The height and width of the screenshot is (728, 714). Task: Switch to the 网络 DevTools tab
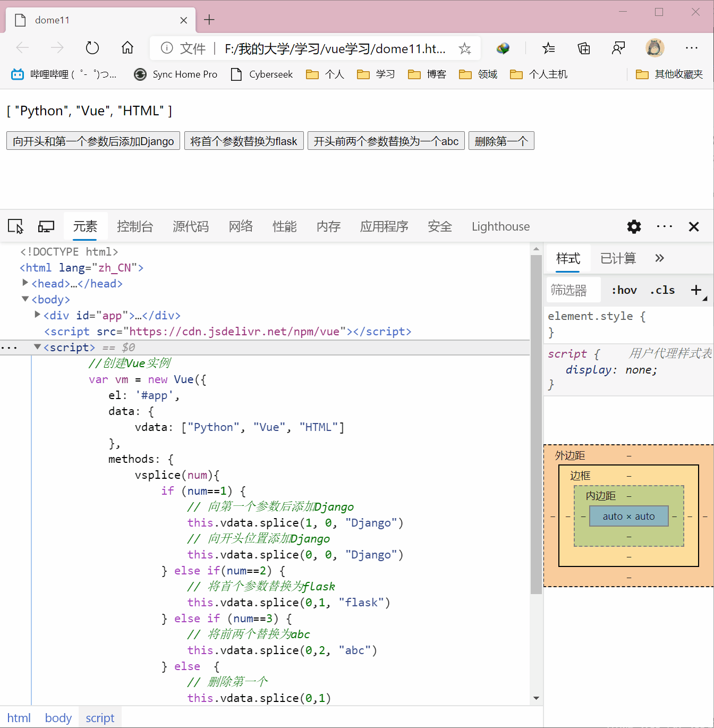point(241,226)
